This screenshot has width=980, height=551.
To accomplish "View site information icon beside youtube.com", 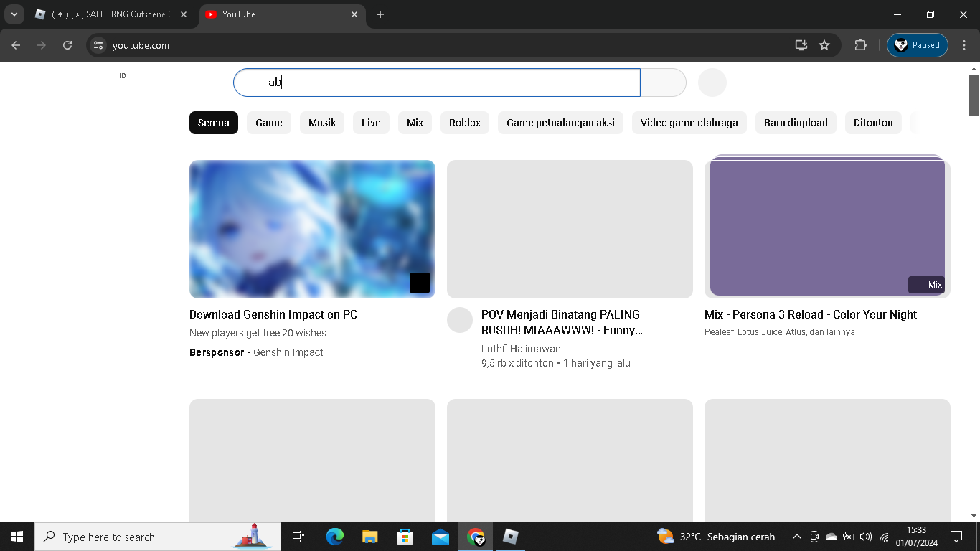I will point(99,45).
